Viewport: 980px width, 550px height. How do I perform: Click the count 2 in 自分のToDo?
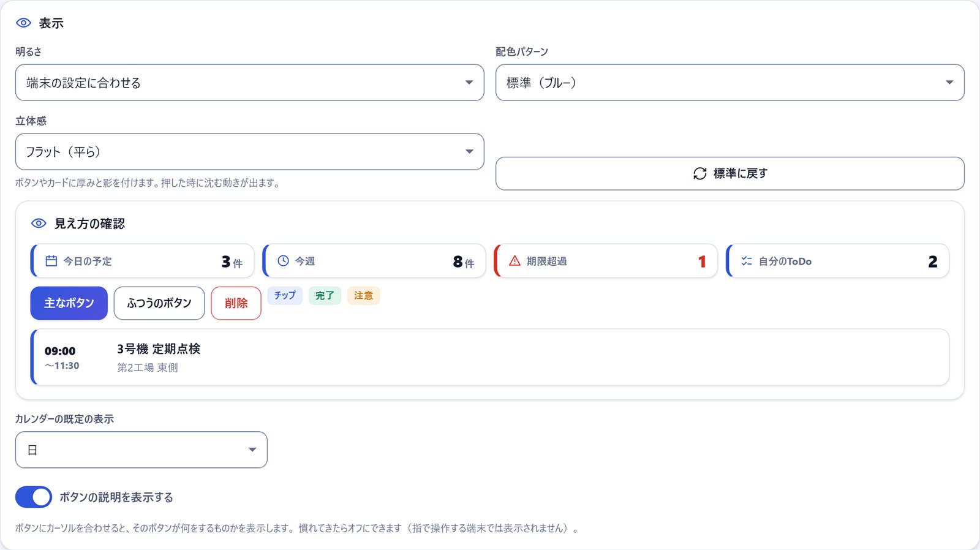pyautogui.click(x=933, y=262)
